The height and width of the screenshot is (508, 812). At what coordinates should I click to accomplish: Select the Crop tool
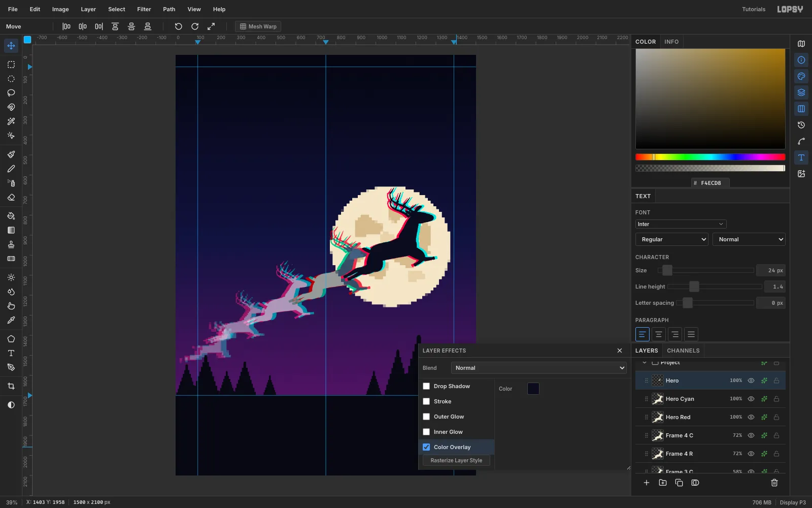point(11,386)
